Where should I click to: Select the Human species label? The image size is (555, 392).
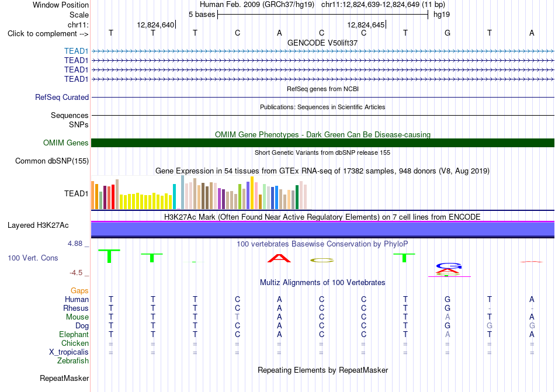(77, 299)
